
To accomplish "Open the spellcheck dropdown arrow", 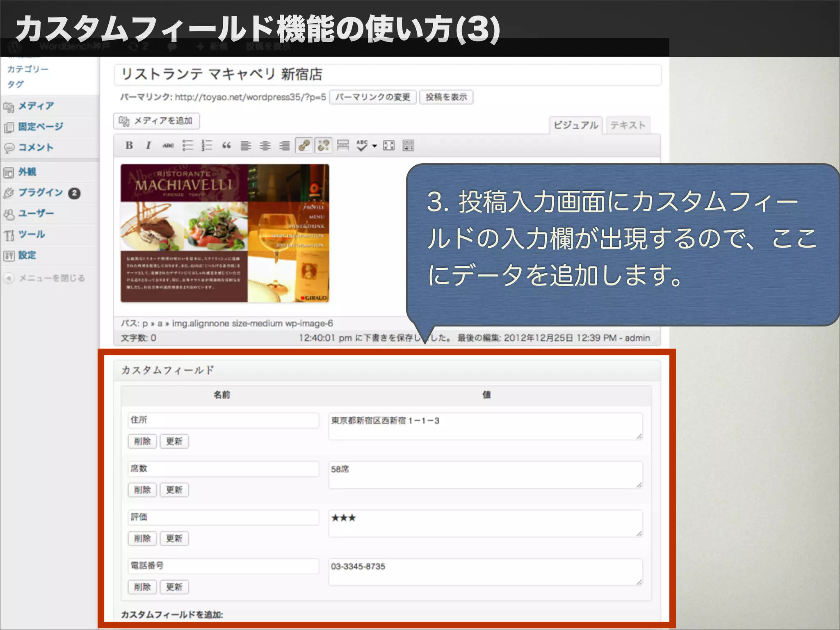I will [374, 146].
